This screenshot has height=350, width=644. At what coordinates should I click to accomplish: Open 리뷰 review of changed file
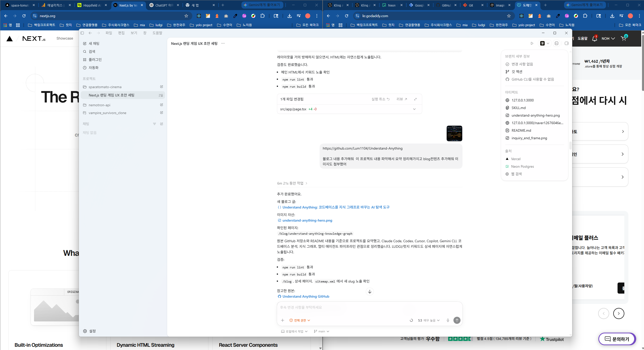pyautogui.click(x=402, y=99)
